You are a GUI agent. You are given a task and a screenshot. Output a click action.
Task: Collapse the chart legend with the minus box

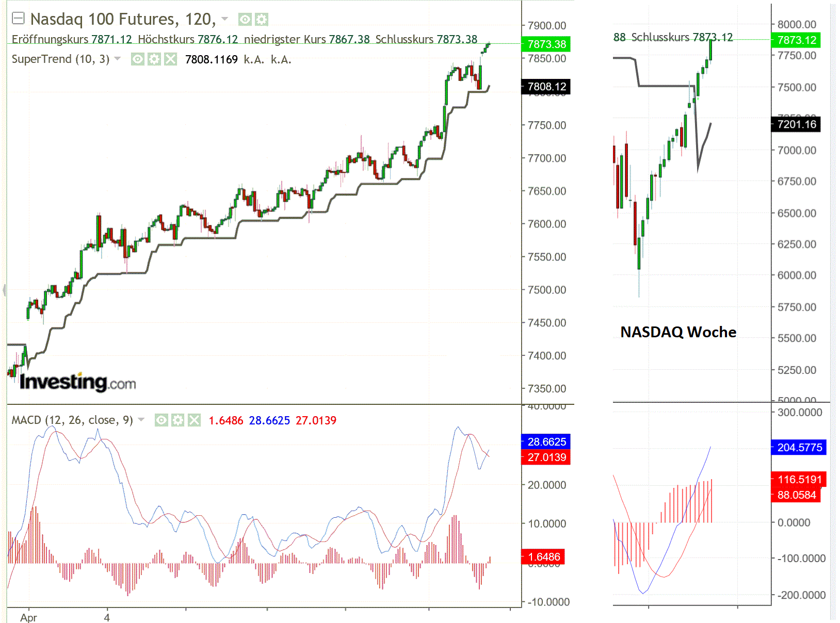(19, 17)
